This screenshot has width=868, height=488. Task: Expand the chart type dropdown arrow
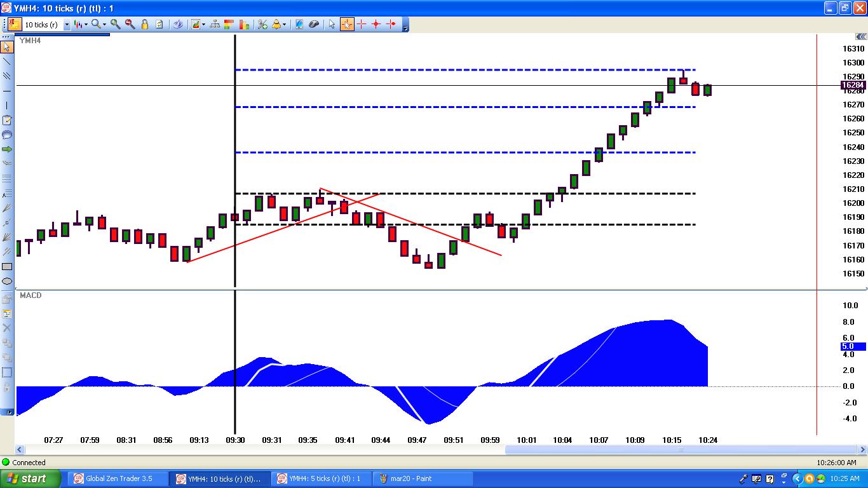(86, 25)
